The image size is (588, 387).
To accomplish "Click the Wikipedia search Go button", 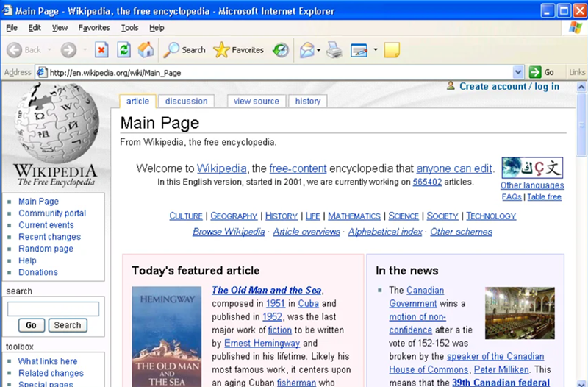I will click(31, 325).
